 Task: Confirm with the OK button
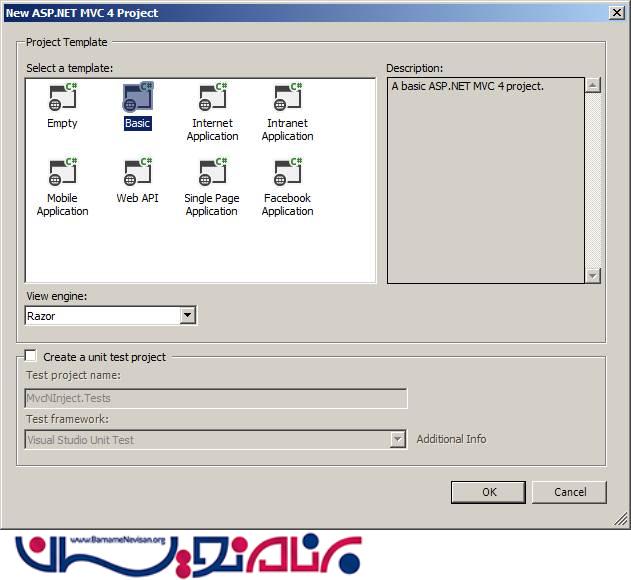pyautogui.click(x=488, y=492)
